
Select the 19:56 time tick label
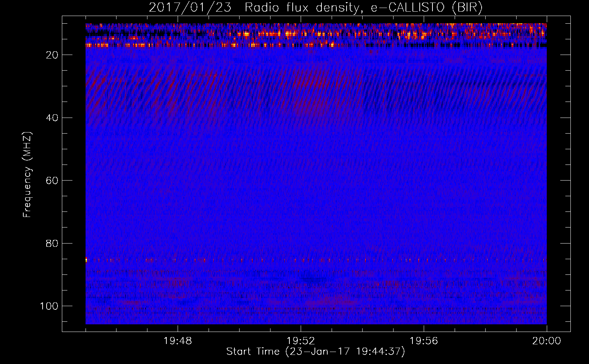pyautogui.click(x=424, y=341)
